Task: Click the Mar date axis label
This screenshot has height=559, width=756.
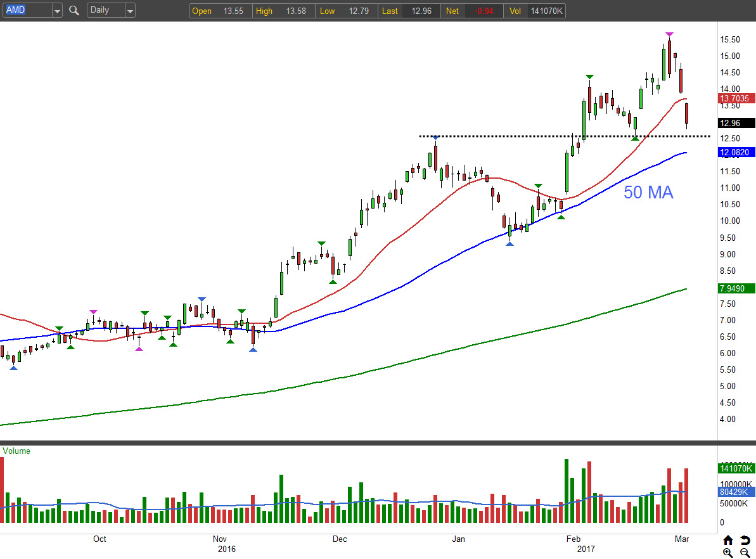Action: (681, 539)
